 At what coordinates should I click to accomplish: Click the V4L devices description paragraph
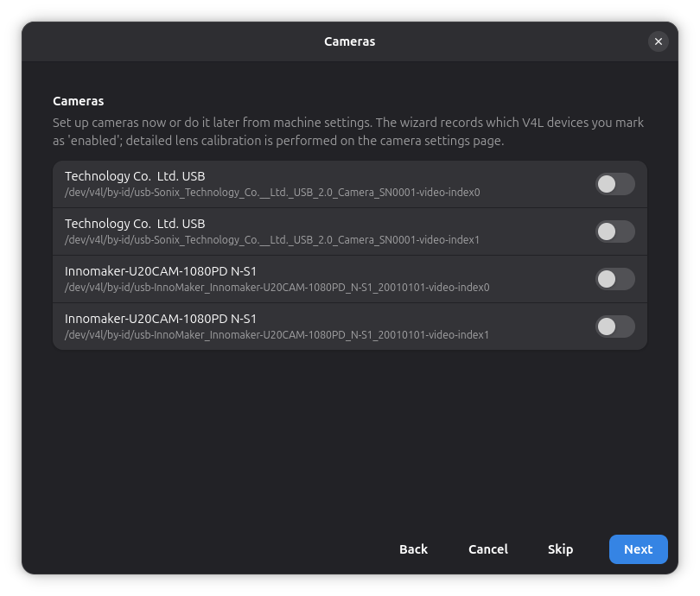(x=348, y=131)
